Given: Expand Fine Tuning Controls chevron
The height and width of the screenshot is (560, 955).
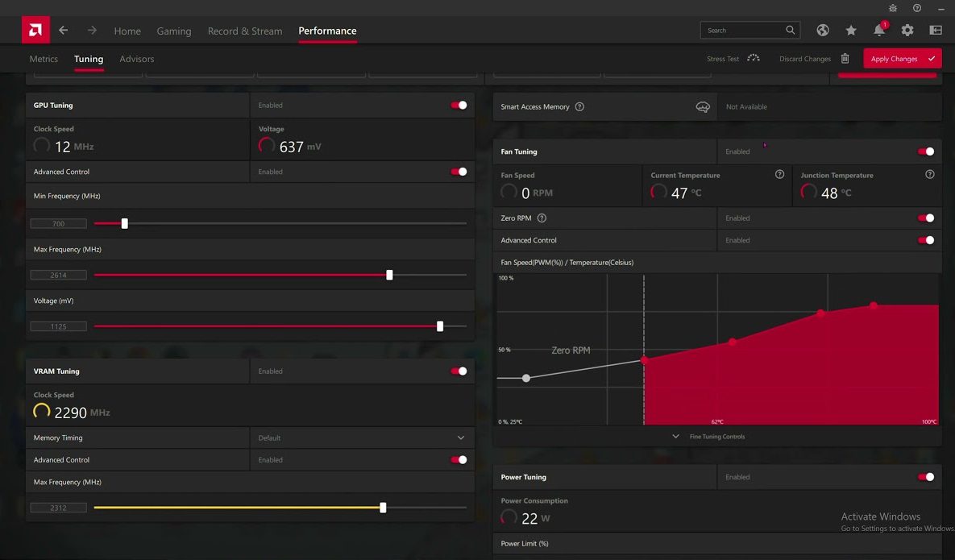Looking at the screenshot, I should 675,437.
